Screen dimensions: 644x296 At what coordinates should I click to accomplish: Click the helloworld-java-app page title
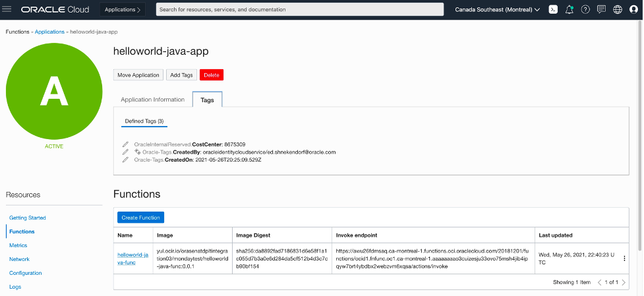[161, 51]
